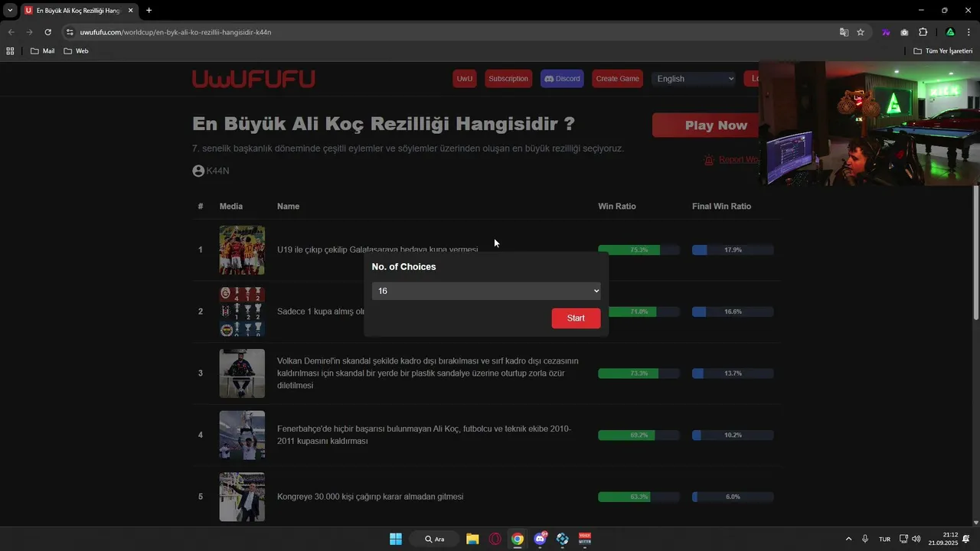
Task: Click the Media column header
Action: (x=231, y=207)
